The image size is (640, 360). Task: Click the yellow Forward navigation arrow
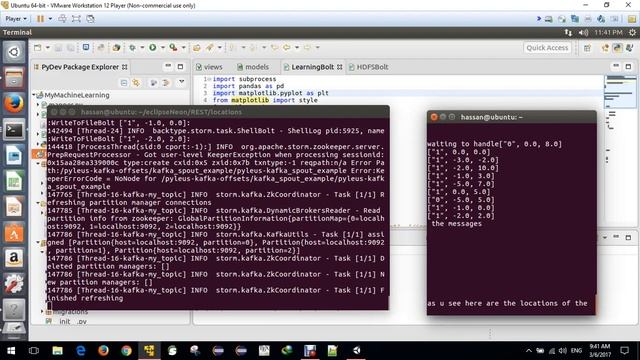point(307,48)
